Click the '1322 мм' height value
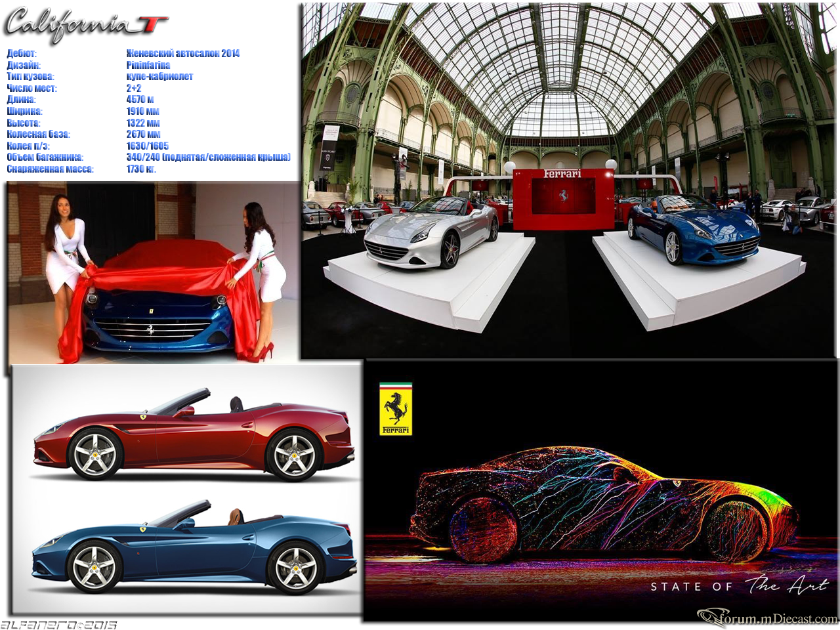Viewport: 840px width, 630px height. pyautogui.click(x=143, y=123)
